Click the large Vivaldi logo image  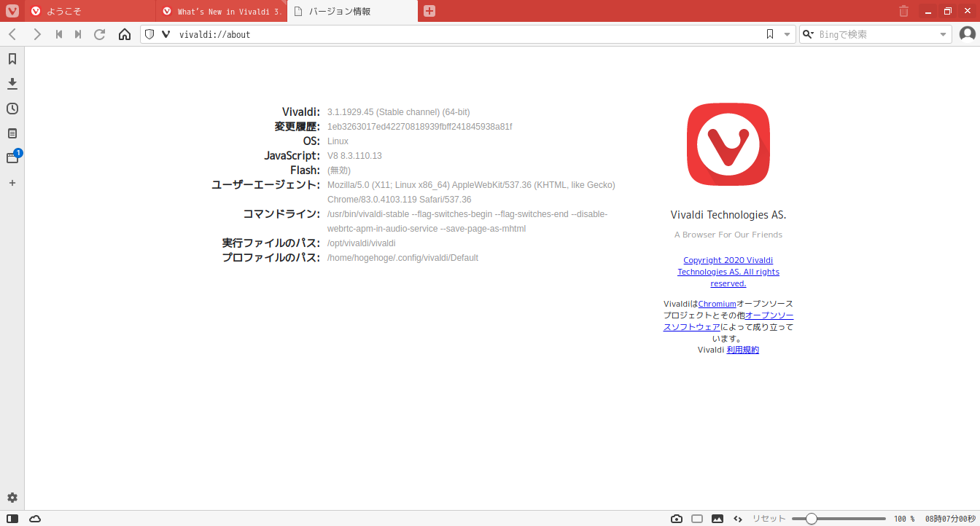[728, 144]
